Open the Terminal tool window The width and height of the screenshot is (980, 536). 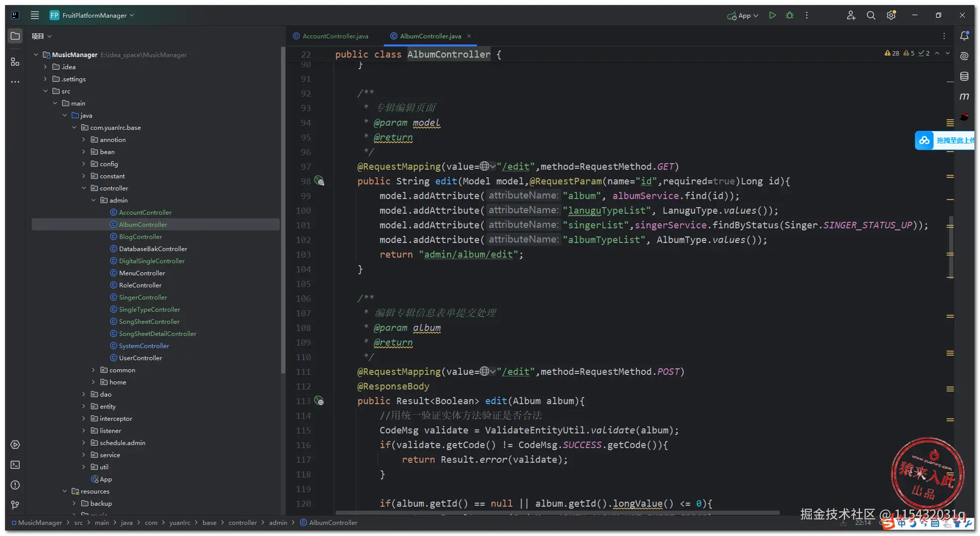[x=15, y=465]
